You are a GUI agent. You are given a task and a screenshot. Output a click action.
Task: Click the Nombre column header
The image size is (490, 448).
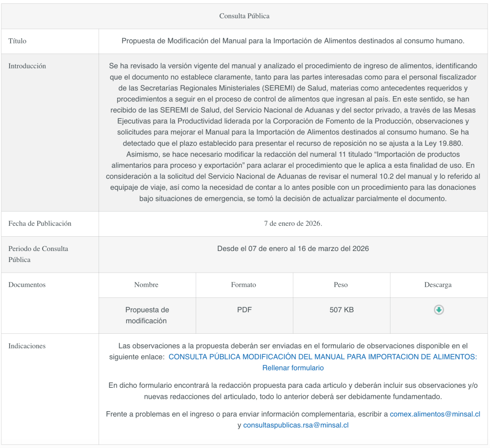coord(146,284)
